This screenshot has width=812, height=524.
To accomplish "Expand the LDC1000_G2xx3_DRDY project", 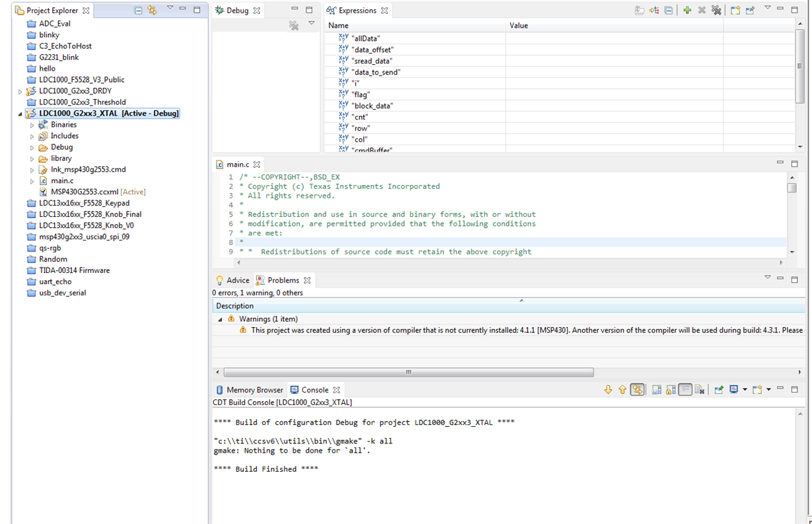I will point(20,91).
